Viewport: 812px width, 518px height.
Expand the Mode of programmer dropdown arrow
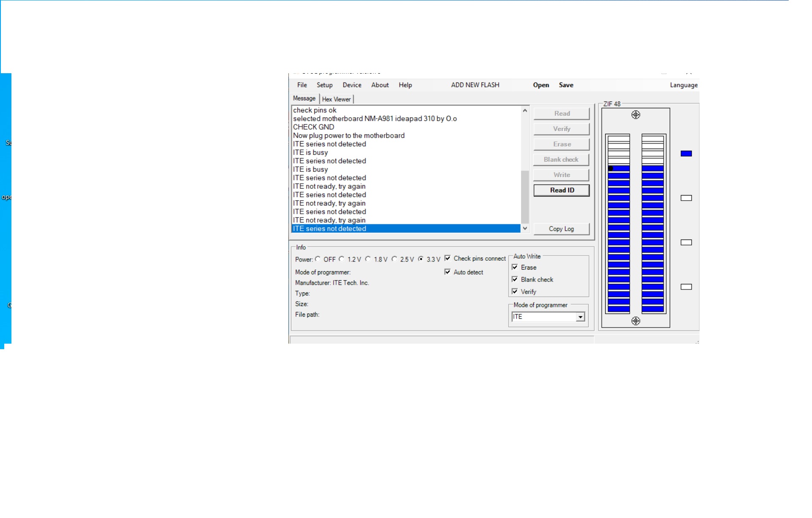(581, 317)
